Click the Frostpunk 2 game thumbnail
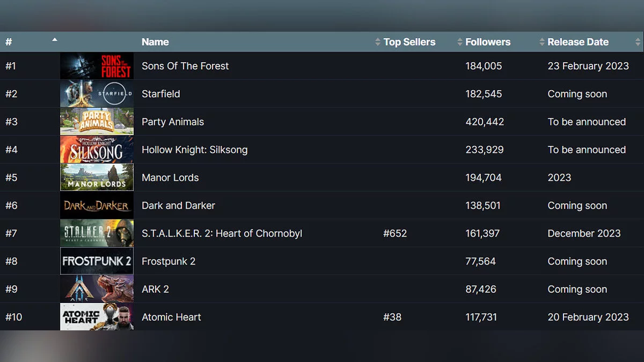The height and width of the screenshot is (362, 644). pyautogui.click(x=97, y=261)
